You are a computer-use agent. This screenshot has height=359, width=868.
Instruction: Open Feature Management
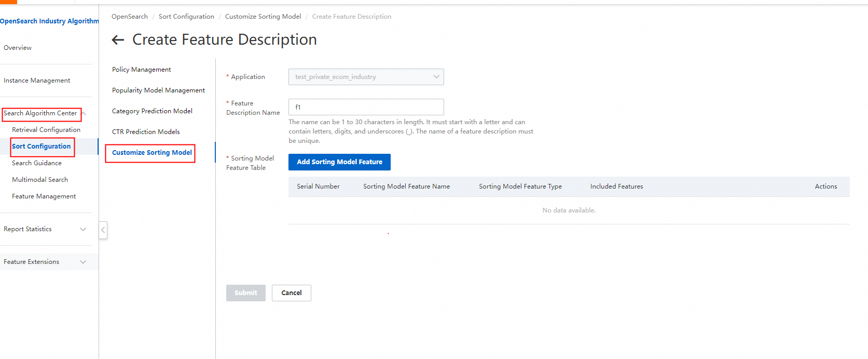44,196
